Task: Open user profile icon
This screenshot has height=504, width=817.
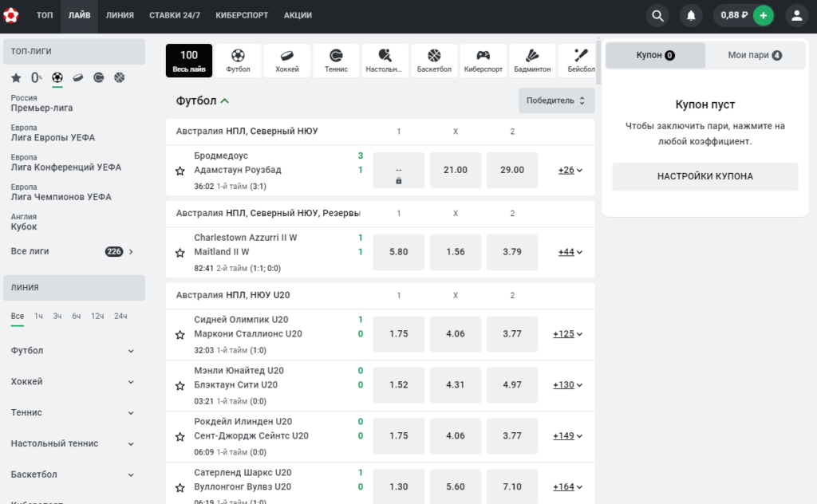Action: coord(797,16)
